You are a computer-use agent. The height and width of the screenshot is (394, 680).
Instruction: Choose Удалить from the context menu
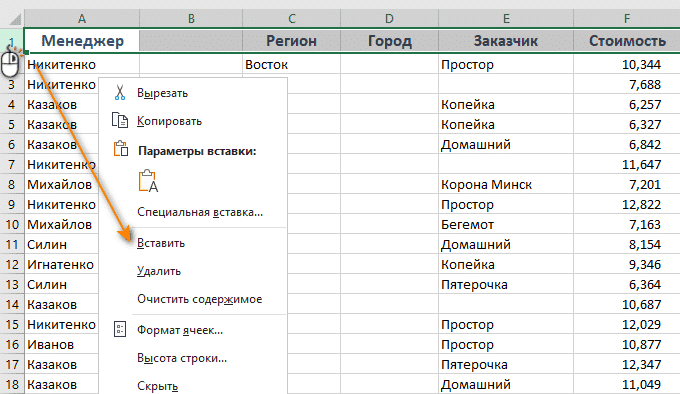pyautogui.click(x=159, y=271)
